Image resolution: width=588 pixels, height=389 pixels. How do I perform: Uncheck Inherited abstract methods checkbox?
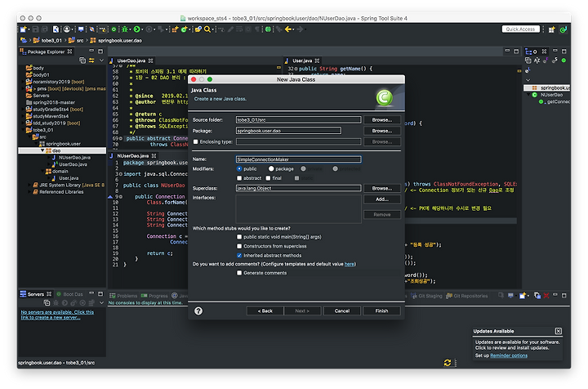pyautogui.click(x=239, y=256)
